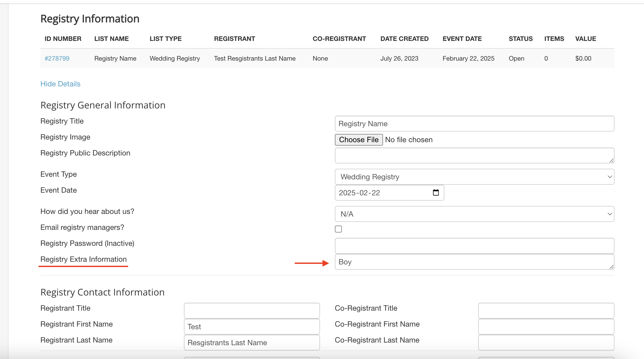644x359 pixels.
Task: Click the Registrant First Name field containing 'Test'
Action: click(x=251, y=326)
